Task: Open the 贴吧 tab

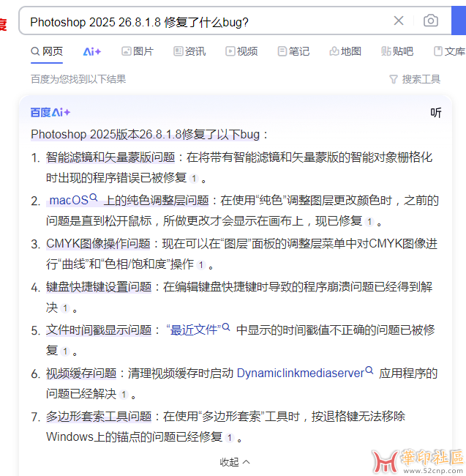Action: click(397, 51)
